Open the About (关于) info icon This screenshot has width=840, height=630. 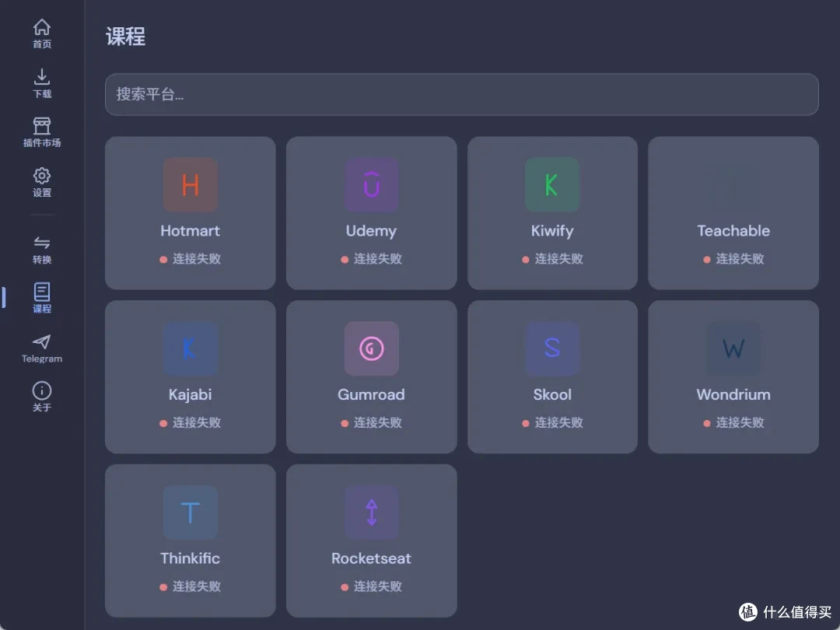click(x=42, y=390)
